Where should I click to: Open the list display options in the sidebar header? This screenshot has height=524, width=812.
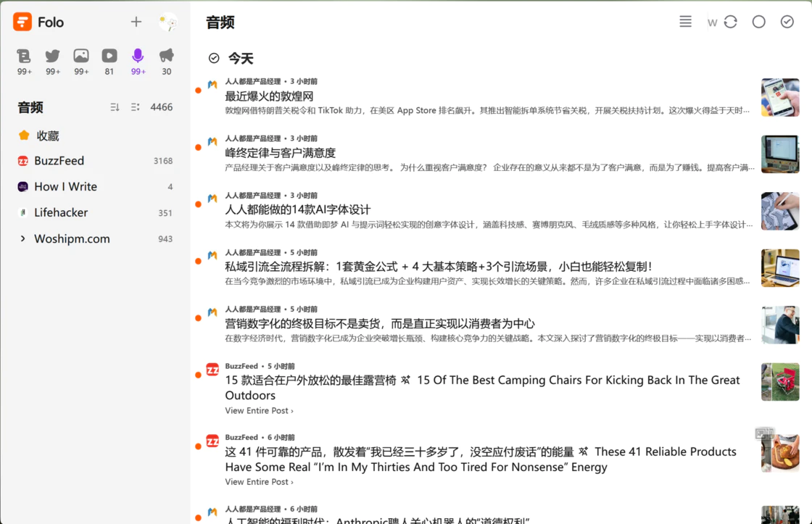pyautogui.click(x=135, y=107)
